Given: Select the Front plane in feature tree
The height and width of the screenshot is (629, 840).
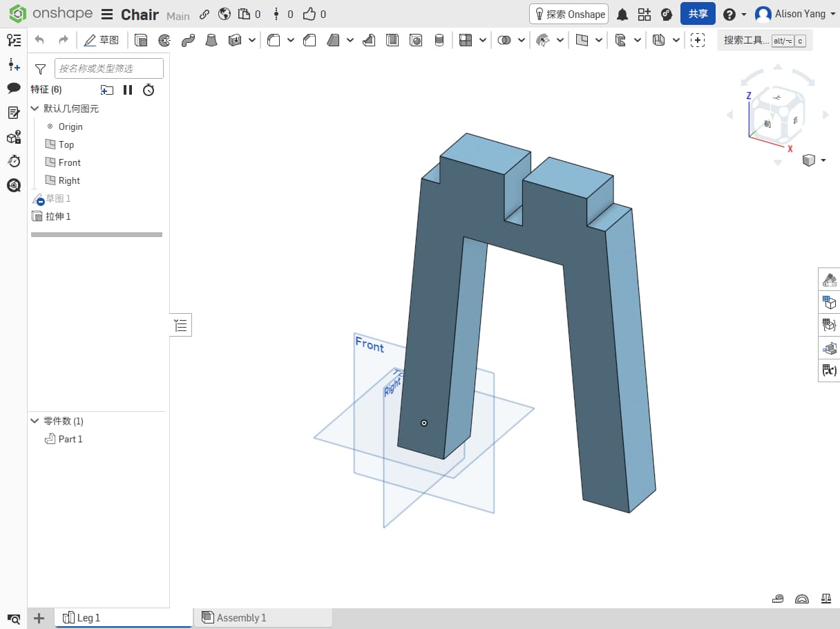Looking at the screenshot, I should coord(70,162).
